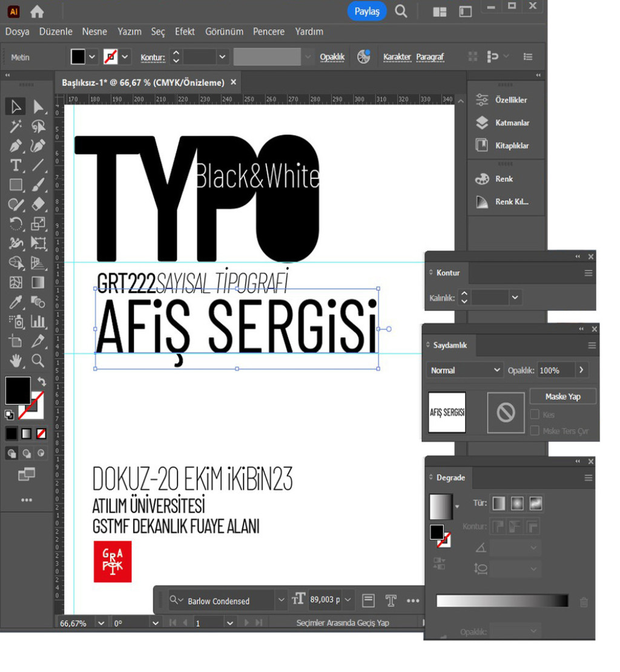This screenshot has width=620, height=672.
Task: Expand the Barlow Condensed font dropdown
Action: (281, 600)
